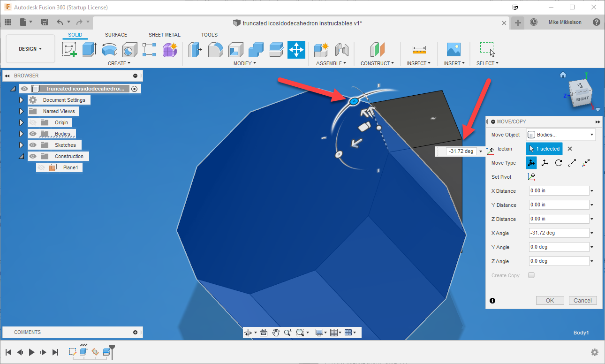This screenshot has width=605, height=364.
Task: Open the Create Form tool
Action: [169, 50]
